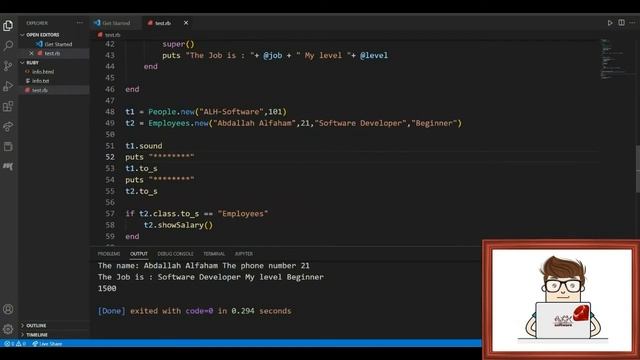
Task: Click on 't2.showSalary()' on line 58
Action: pyautogui.click(x=178, y=225)
